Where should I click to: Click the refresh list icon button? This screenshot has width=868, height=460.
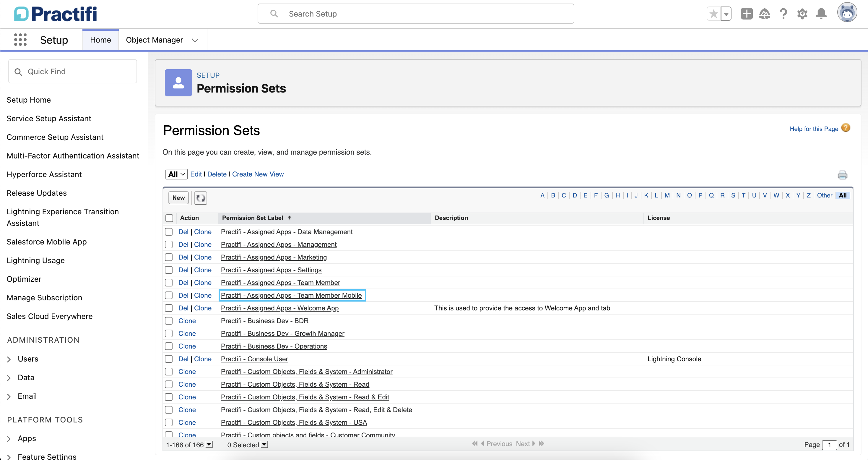click(x=201, y=198)
